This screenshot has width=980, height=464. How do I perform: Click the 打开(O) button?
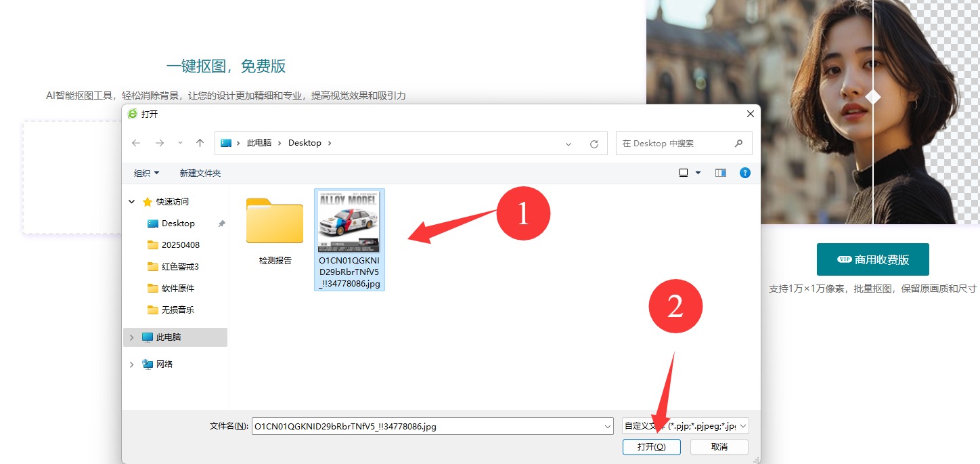point(651,447)
